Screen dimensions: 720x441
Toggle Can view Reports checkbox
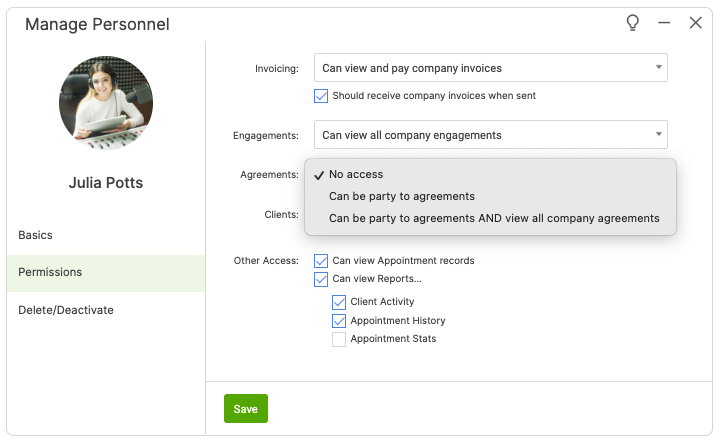pyautogui.click(x=321, y=279)
